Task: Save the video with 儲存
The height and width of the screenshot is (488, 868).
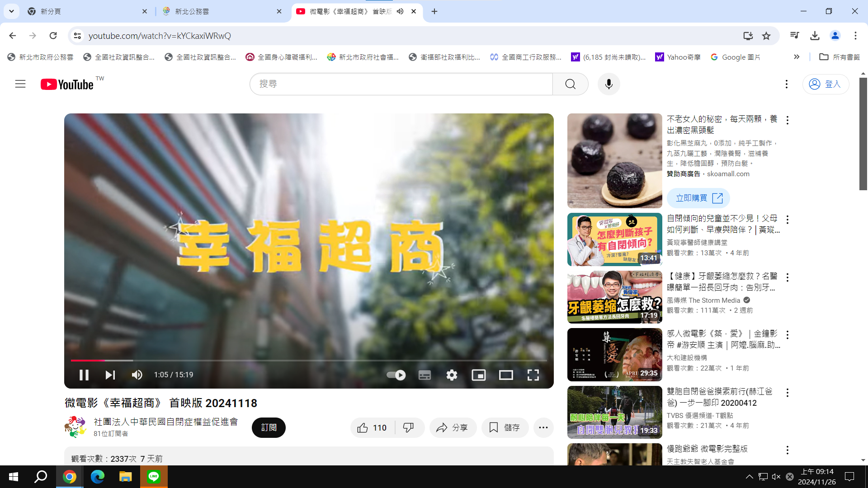Action: (505, 427)
